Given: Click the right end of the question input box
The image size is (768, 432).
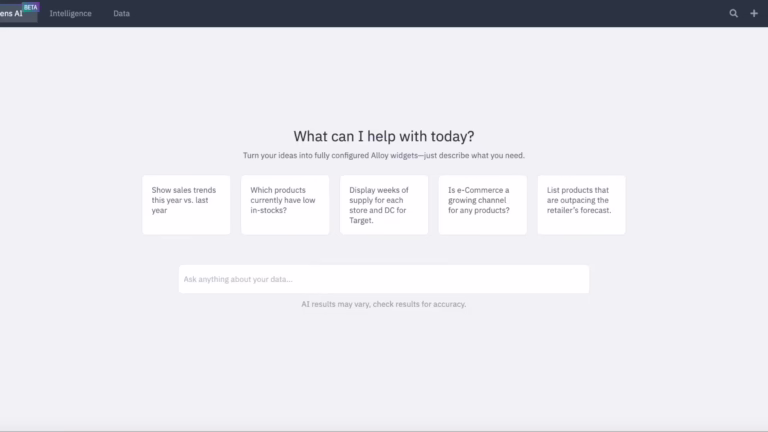Looking at the screenshot, I should pyautogui.click(x=575, y=279).
